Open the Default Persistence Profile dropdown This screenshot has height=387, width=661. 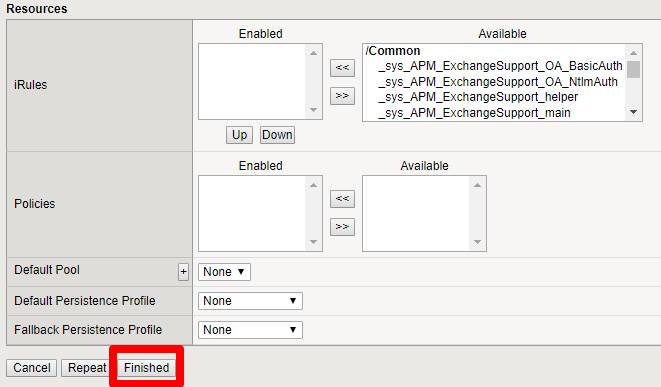click(250, 301)
